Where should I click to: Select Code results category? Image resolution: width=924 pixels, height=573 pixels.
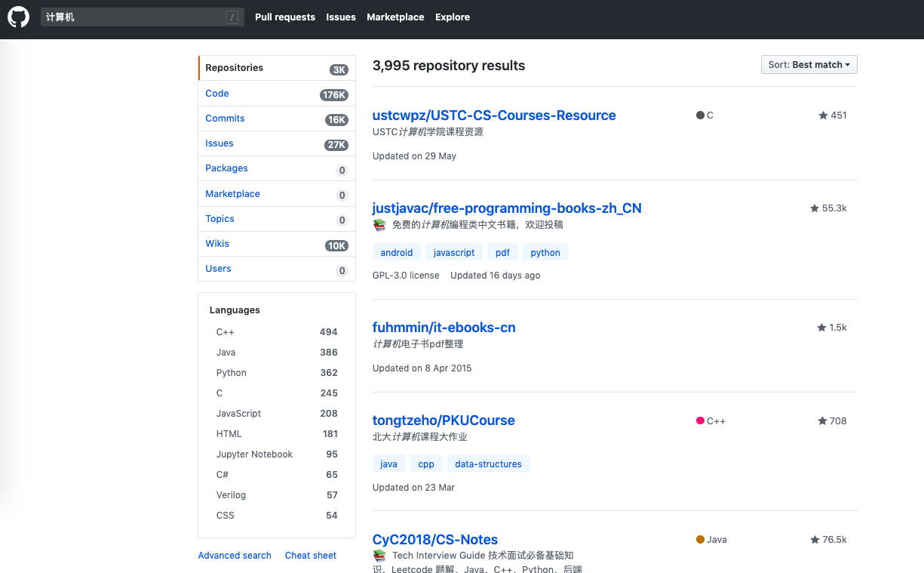[x=277, y=94]
